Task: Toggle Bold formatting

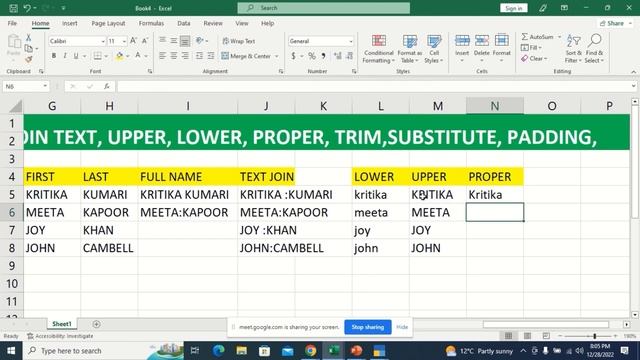Action: click(53, 56)
